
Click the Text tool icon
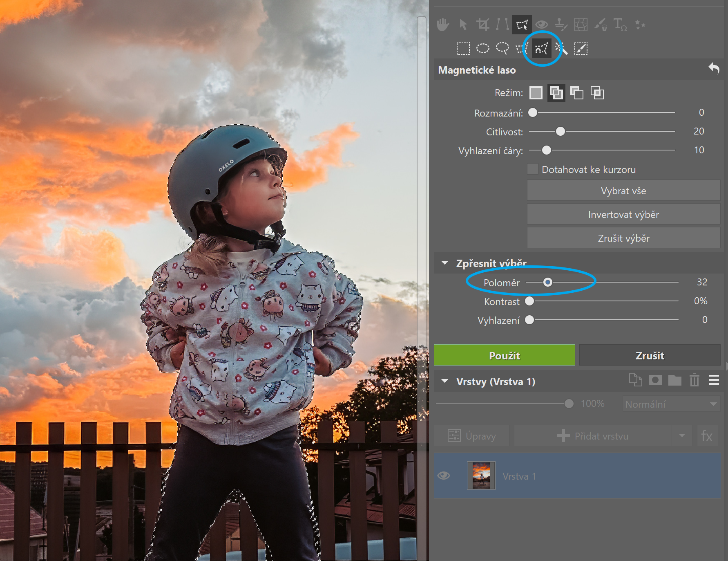620,25
